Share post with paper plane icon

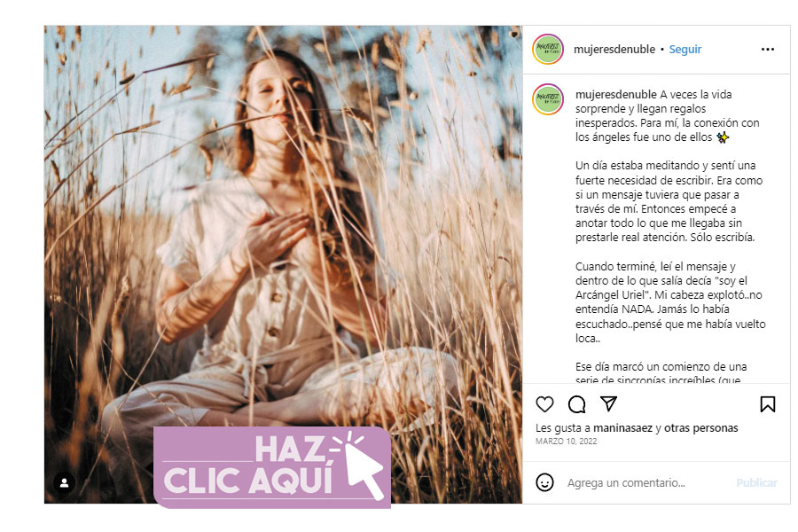[608, 403]
